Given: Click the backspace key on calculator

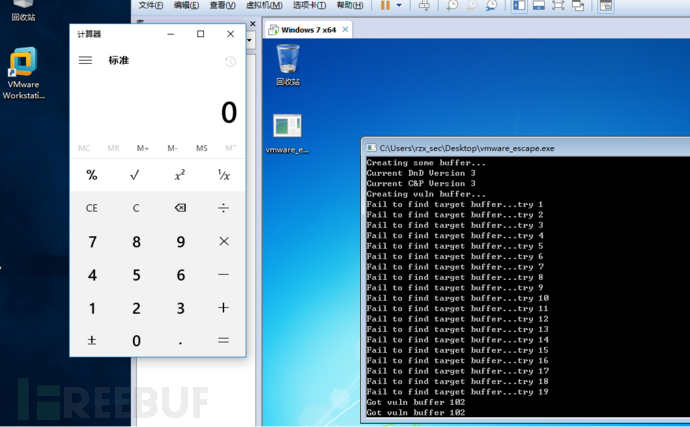Looking at the screenshot, I should coord(180,208).
